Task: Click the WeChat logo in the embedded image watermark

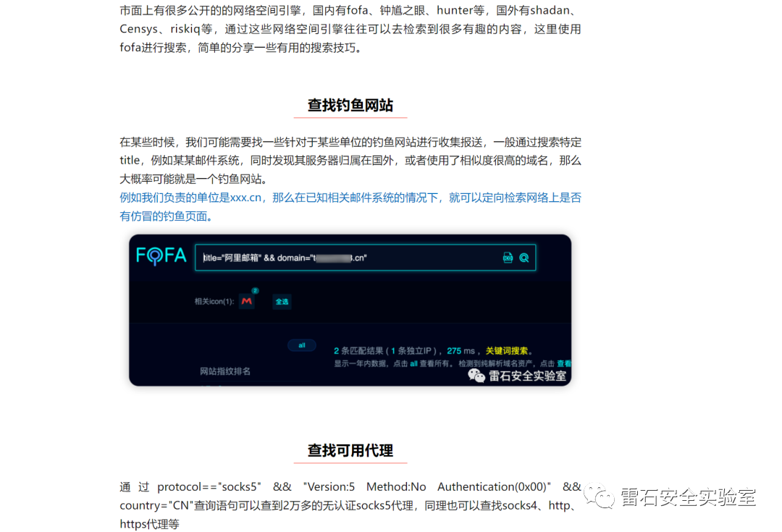Action: click(476, 376)
